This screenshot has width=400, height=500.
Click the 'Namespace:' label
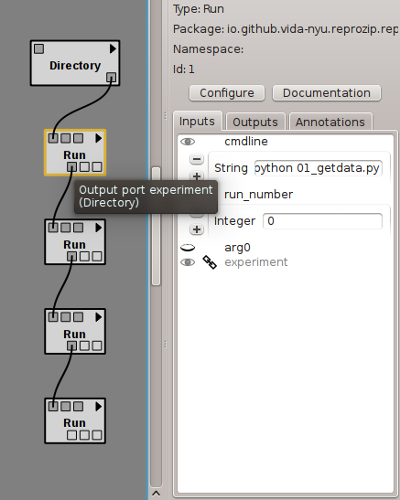pyautogui.click(x=208, y=49)
